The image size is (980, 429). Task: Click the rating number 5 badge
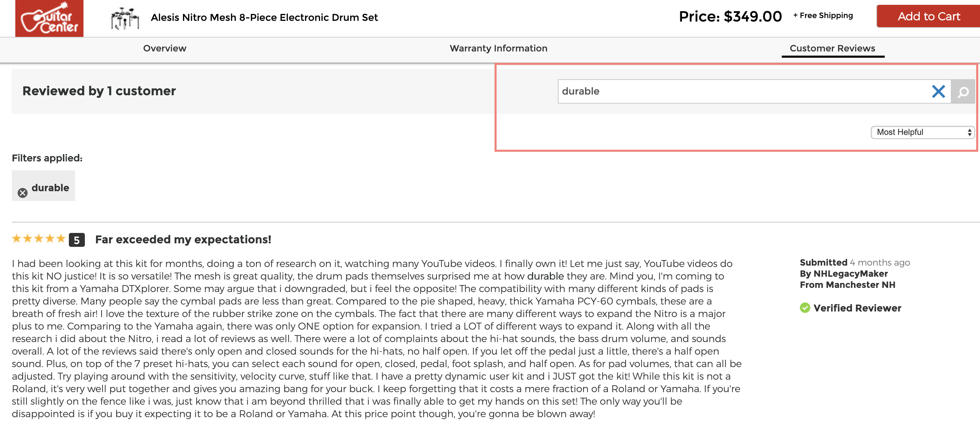(77, 240)
